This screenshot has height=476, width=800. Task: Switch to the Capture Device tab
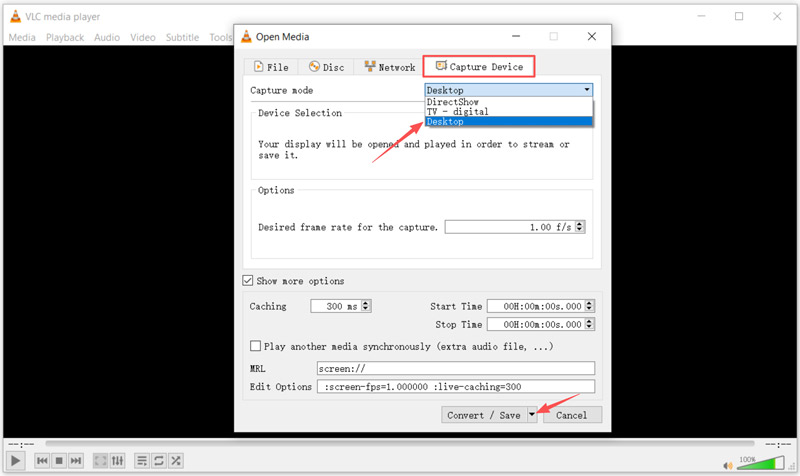[479, 66]
